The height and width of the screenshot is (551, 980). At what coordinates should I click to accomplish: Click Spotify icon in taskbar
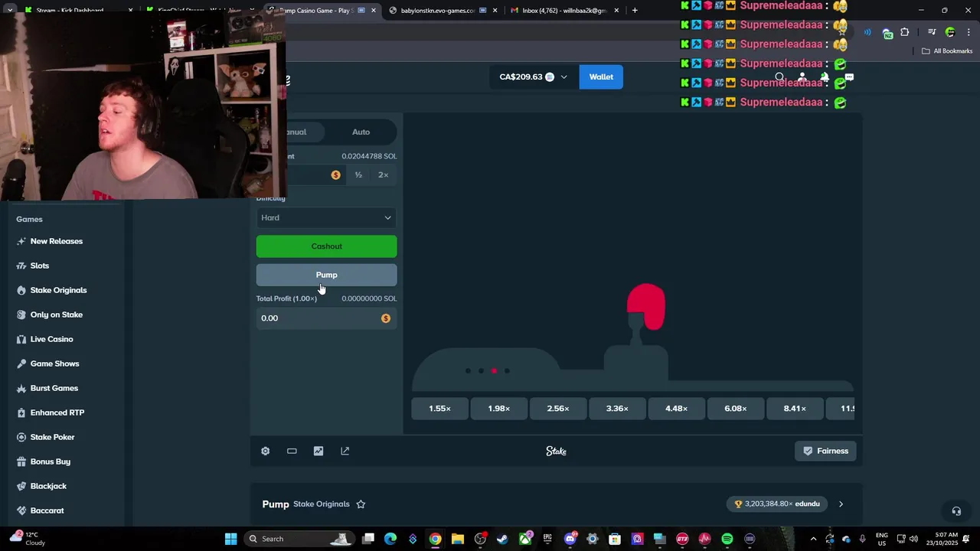727,539
